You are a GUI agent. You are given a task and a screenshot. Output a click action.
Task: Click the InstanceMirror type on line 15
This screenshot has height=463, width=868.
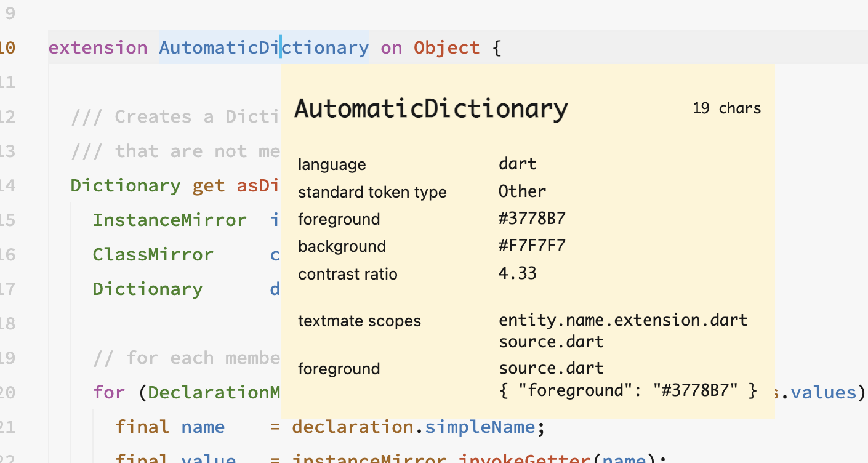(170, 220)
